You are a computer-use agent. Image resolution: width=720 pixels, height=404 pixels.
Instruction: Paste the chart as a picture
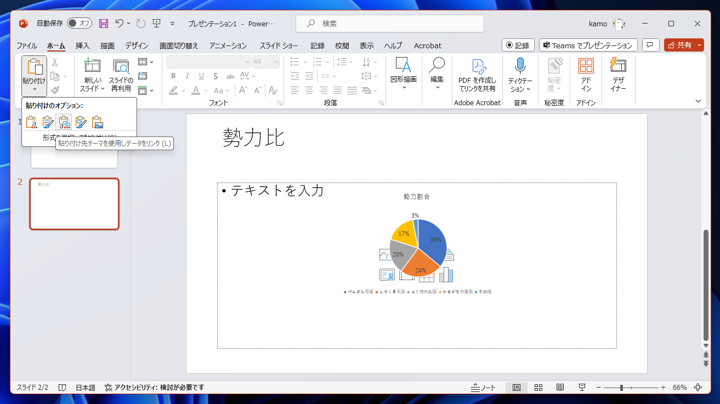tap(97, 122)
